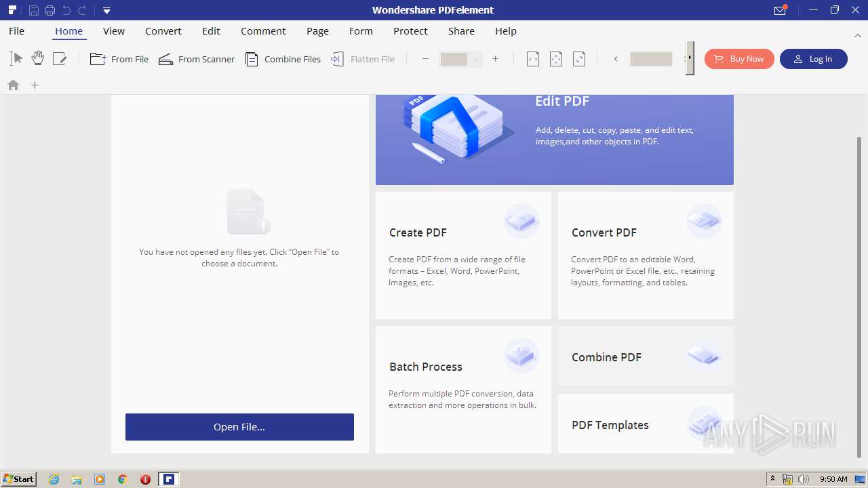Click the Windows Start button
Screen dimensions: 868x488
click(x=19, y=479)
